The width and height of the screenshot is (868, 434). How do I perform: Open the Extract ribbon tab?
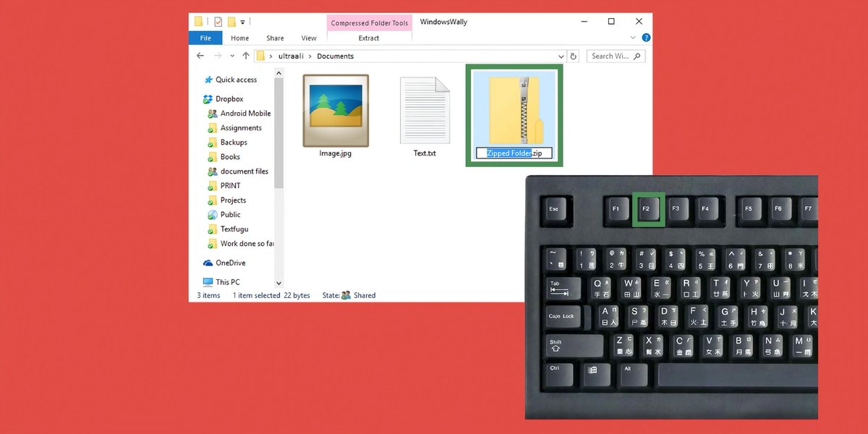369,38
